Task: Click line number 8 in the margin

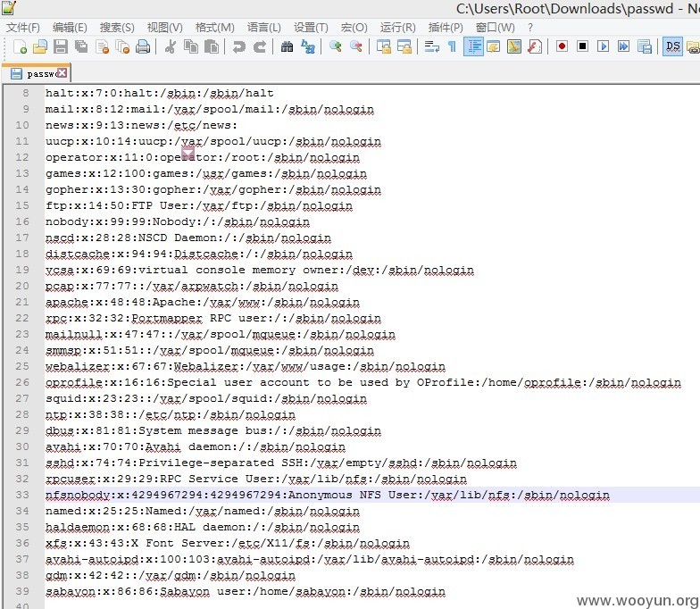Action: click(x=26, y=93)
